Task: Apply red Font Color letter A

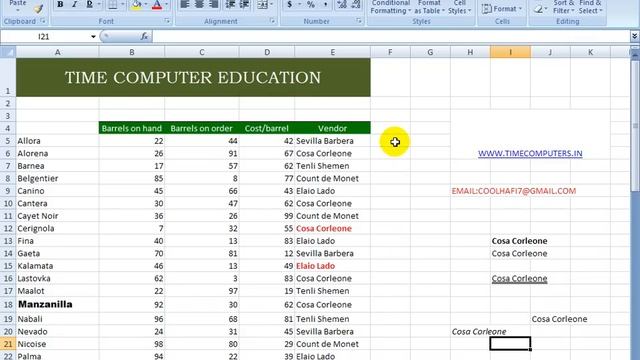Action: click(157, 4)
